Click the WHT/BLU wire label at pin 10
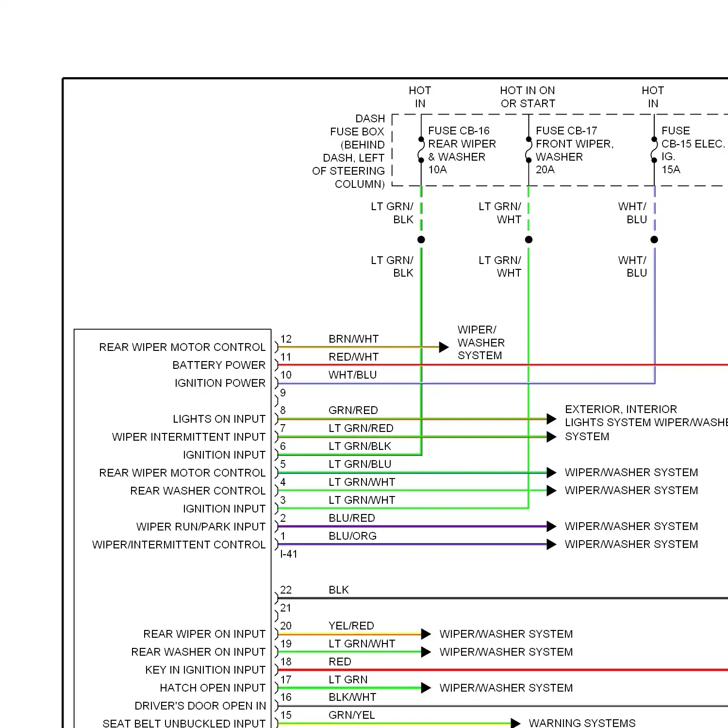The height and width of the screenshot is (728, 728). coord(352,375)
